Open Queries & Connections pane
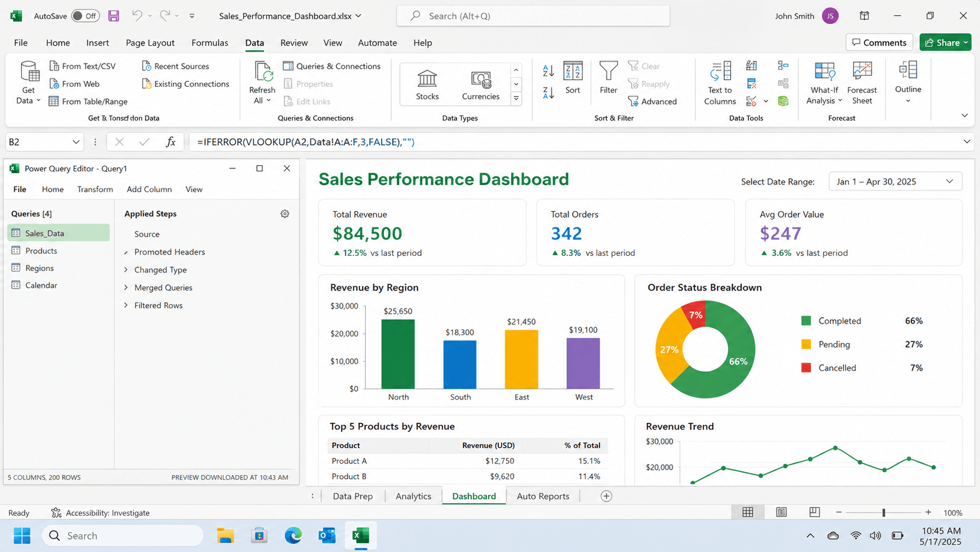Screen dimensions: 980x552 coord(332,66)
